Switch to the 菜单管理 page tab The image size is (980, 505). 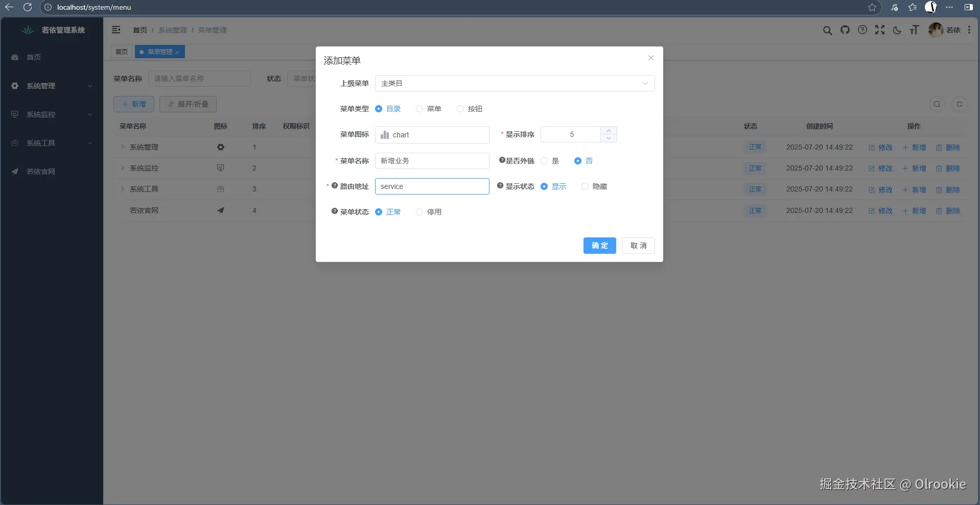pos(159,52)
